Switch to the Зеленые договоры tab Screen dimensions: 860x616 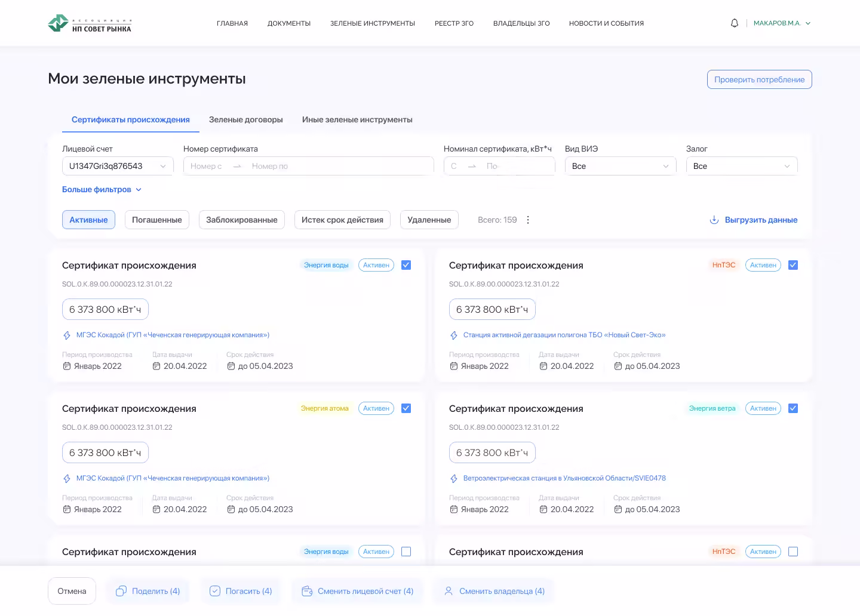pyautogui.click(x=245, y=119)
